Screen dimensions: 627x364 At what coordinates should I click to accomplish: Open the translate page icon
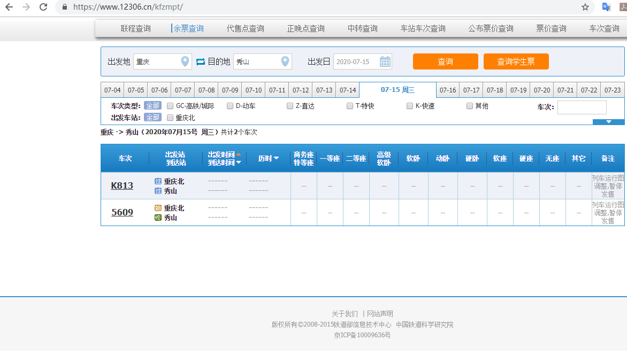[606, 7]
